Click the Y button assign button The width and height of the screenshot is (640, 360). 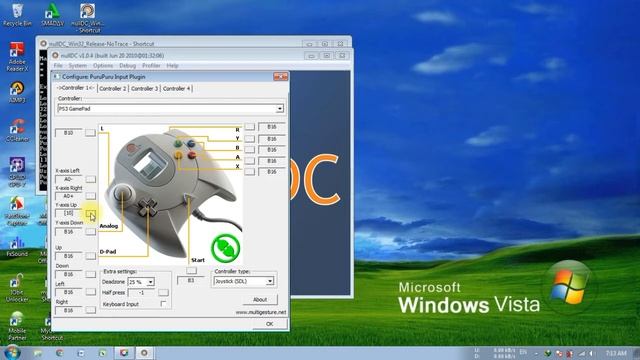(249, 139)
